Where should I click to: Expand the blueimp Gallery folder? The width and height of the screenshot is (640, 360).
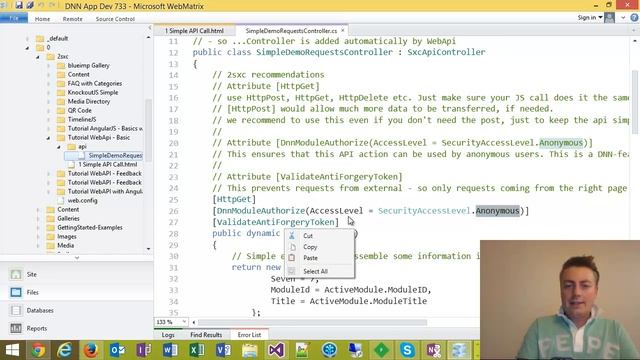click(x=48, y=66)
